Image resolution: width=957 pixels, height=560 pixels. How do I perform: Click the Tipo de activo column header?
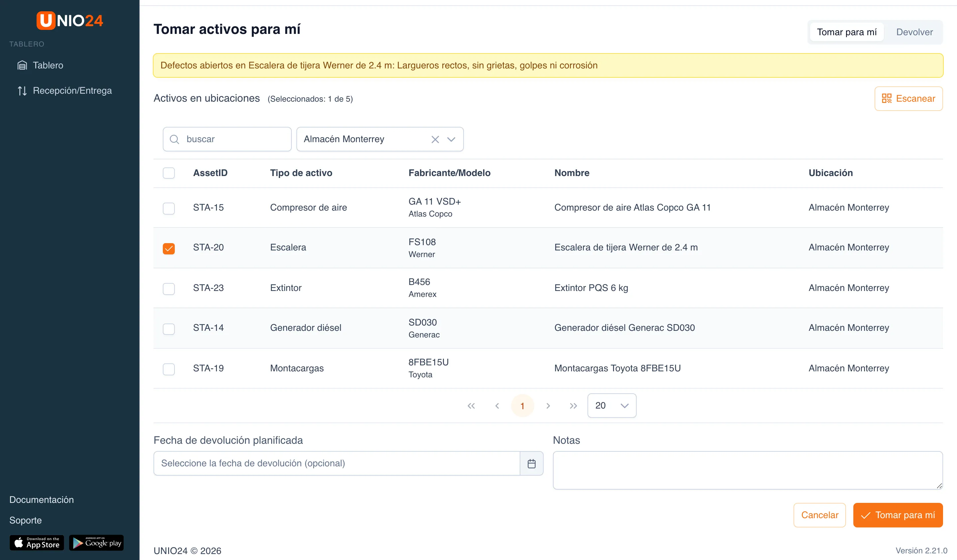(301, 173)
